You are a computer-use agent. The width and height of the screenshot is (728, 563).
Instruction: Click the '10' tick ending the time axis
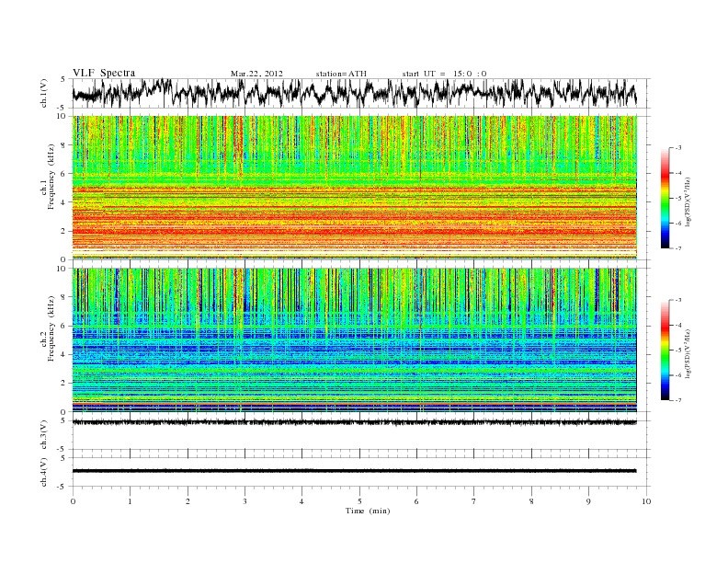click(646, 501)
